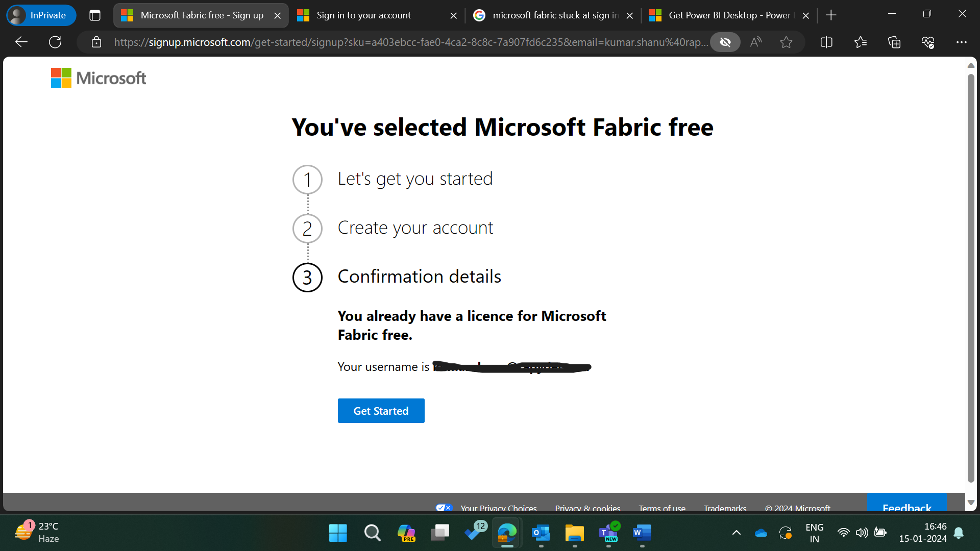Screen dimensions: 980x551
Task: Open Terms of use link
Action: 662,508
